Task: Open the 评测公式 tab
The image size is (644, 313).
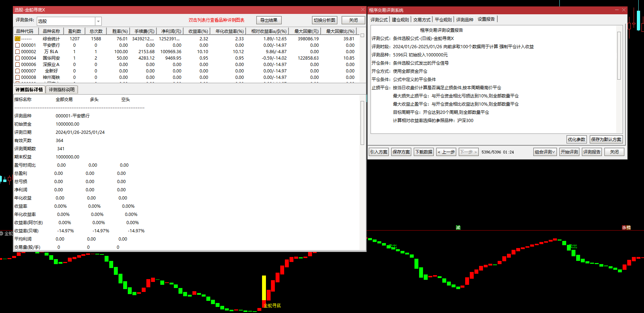Action: coord(379,20)
